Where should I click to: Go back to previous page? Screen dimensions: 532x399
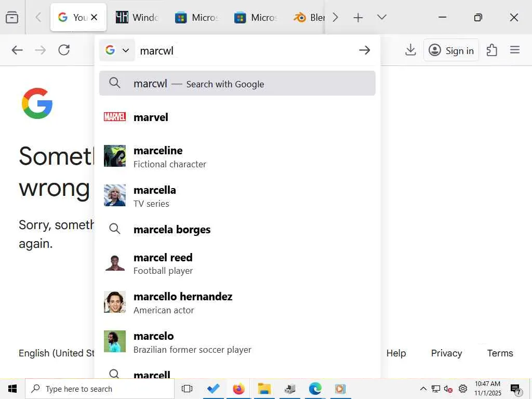(x=17, y=50)
